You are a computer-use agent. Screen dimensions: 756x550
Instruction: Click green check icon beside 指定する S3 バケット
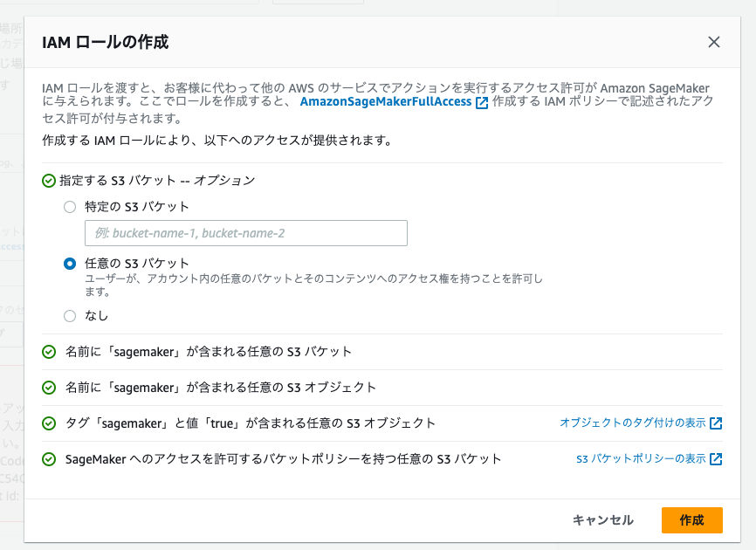click(x=49, y=182)
